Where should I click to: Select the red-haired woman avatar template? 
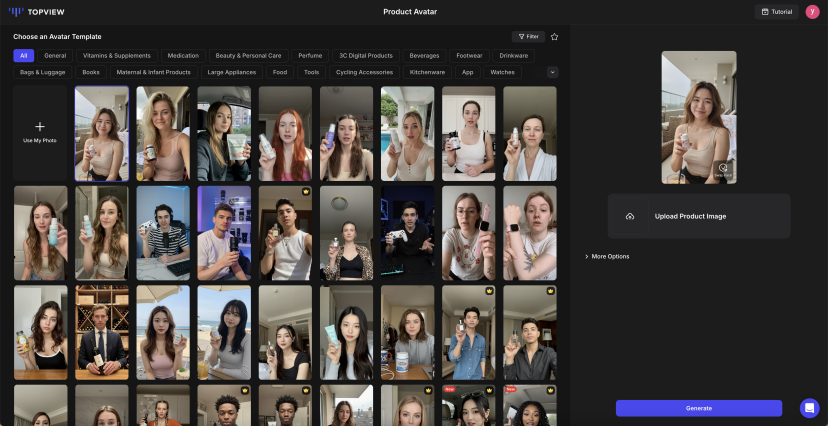(x=285, y=134)
